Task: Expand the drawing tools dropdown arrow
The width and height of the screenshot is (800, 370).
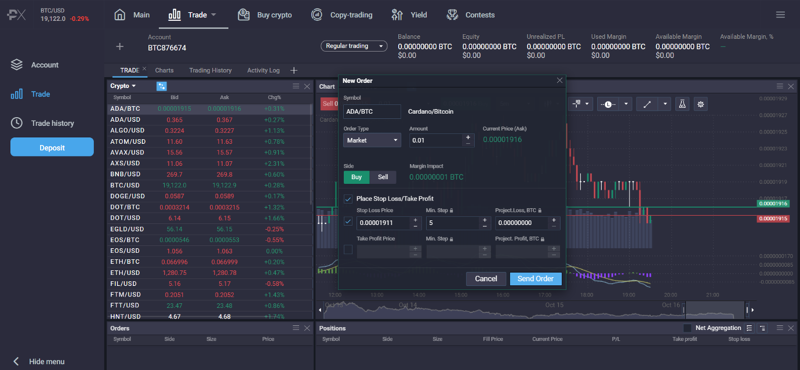Action: coord(665,104)
